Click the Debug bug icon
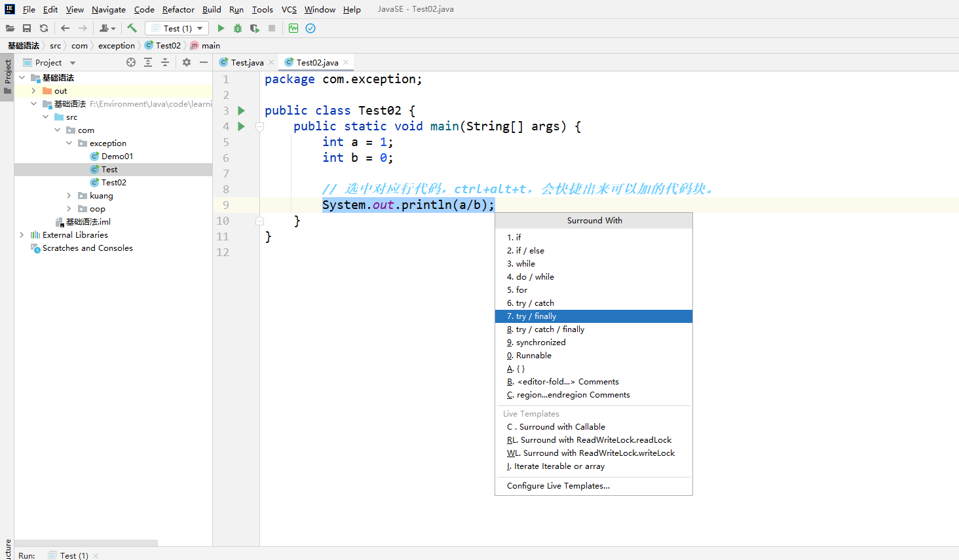959x560 pixels. pos(238,28)
